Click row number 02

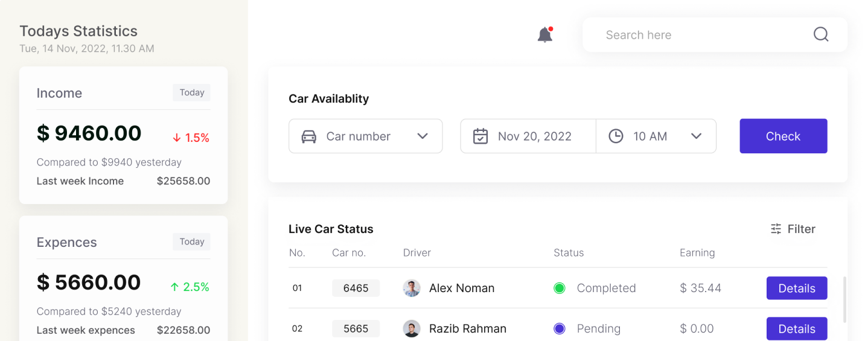tap(297, 328)
